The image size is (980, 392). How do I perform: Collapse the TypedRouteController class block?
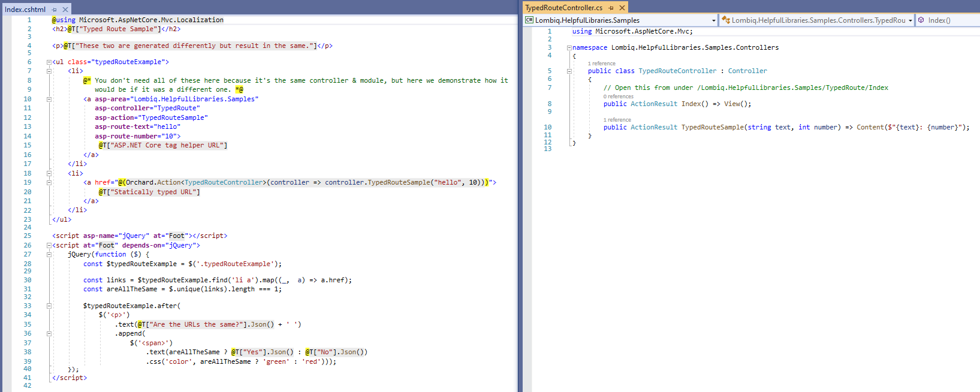[569, 71]
